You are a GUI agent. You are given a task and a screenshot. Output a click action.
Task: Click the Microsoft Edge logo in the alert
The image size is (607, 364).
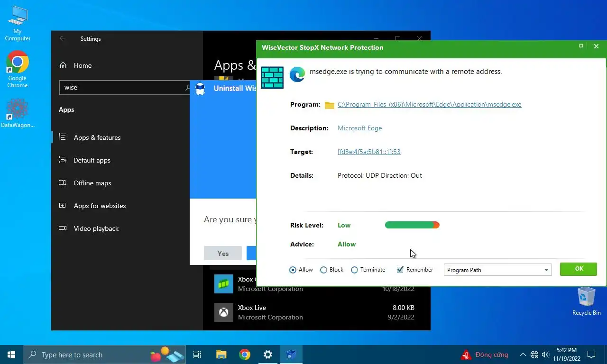pos(297,74)
